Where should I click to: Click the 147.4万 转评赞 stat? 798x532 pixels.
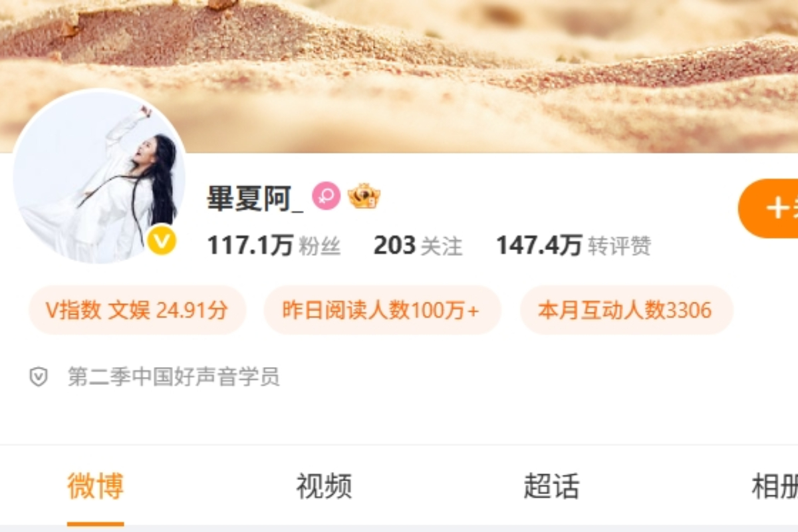click(x=574, y=246)
